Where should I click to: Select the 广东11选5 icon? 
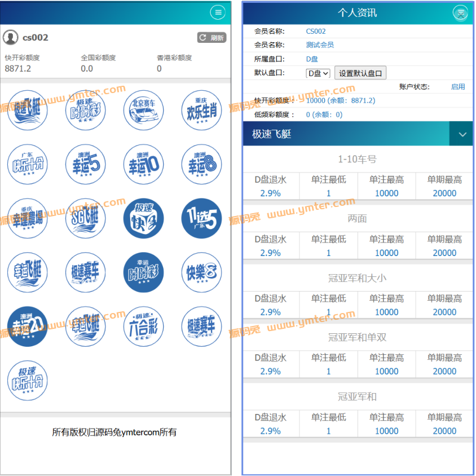(x=201, y=219)
